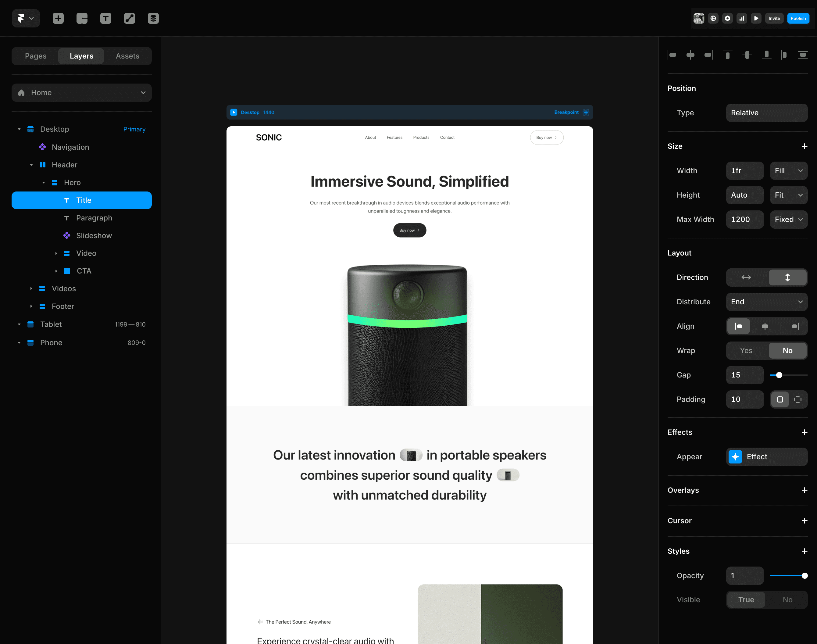Click the Insert plus tool in toolbar
817x644 pixels.
coord(58,18)
